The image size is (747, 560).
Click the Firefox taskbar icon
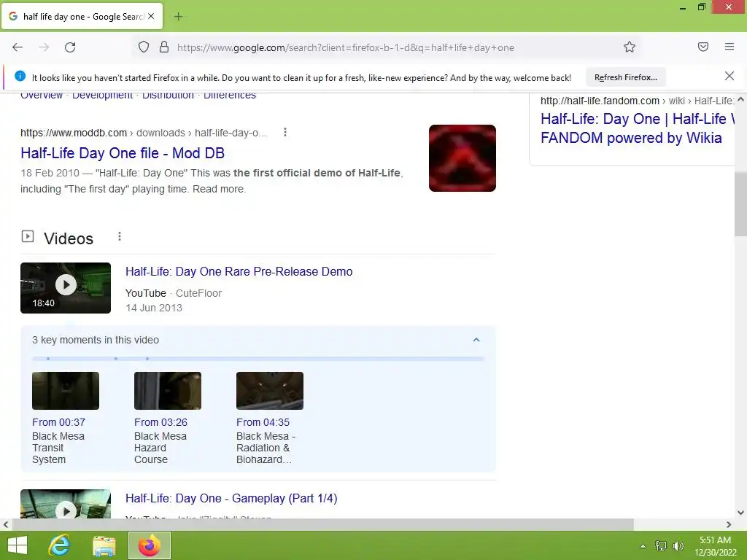[x=149, y=545]
